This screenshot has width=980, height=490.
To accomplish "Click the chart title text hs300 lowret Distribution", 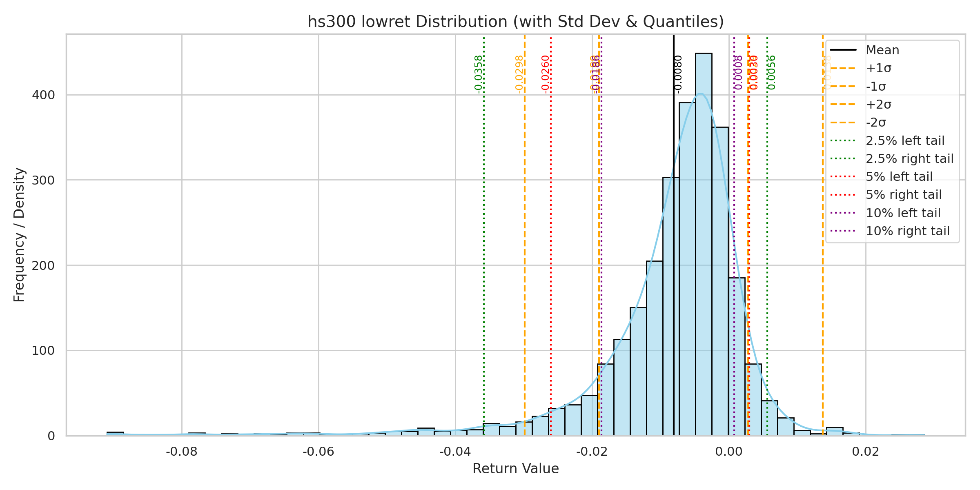I will click(x=515, y=21).
